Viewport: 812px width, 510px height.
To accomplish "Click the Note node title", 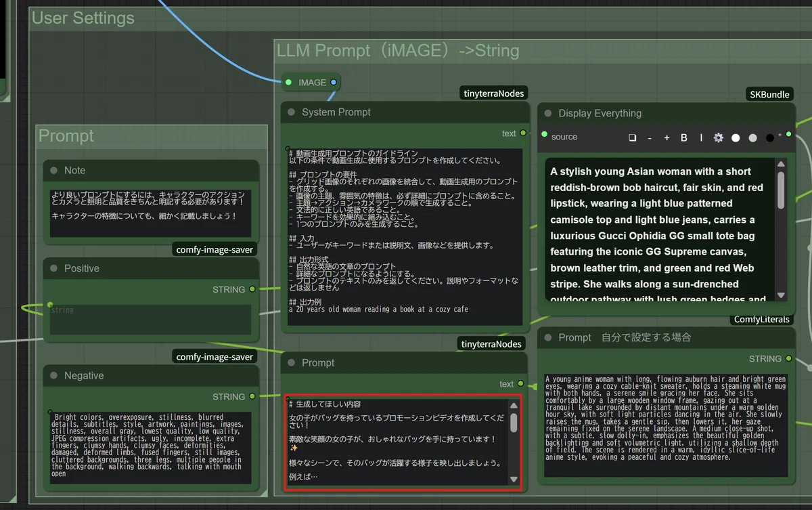I will [x=75, y=171].
